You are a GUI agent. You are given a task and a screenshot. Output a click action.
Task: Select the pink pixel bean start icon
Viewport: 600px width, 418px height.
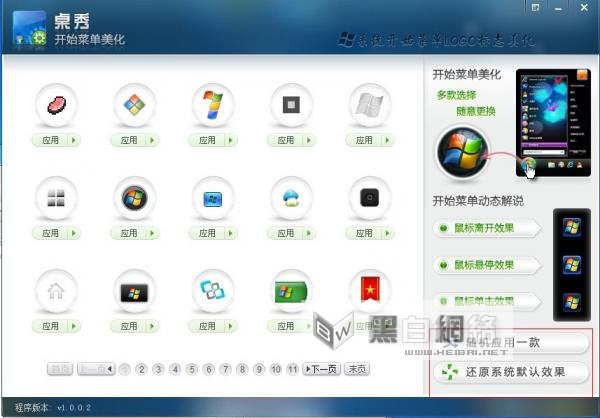[56, 105]
